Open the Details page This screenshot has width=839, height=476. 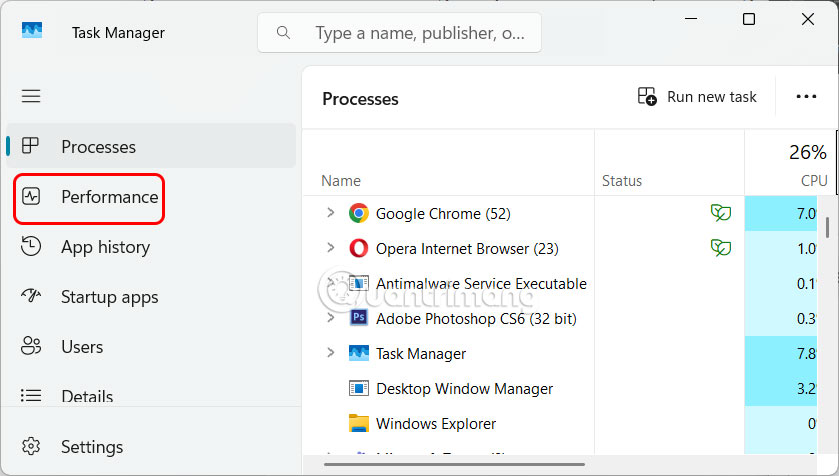(151, 396)
